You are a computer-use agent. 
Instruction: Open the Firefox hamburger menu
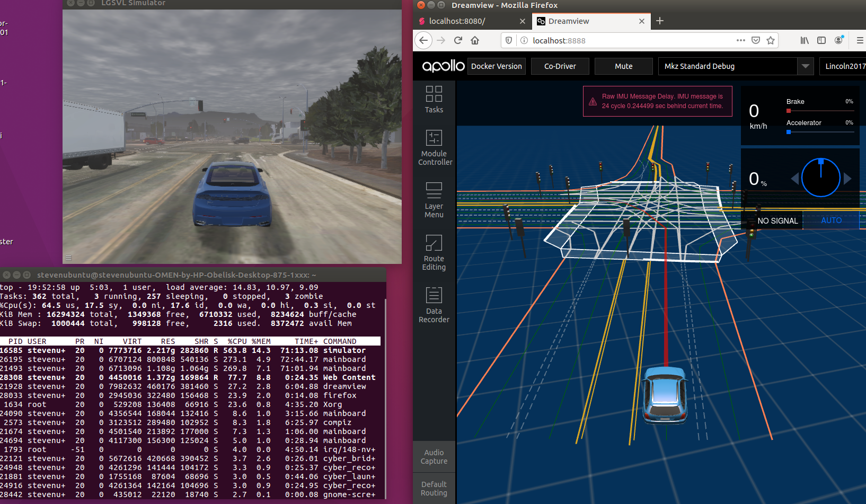point(859,40)
